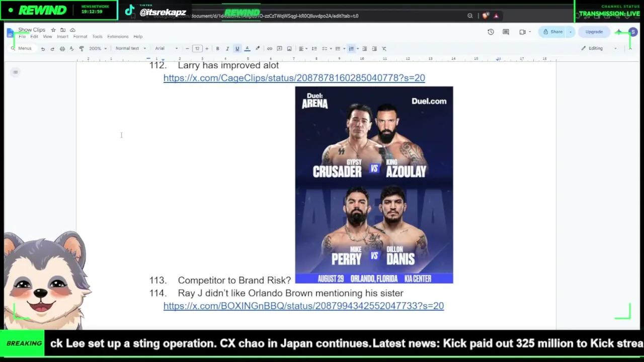The image size is (644, 362).
Task: Open the Insert menu
Action: click(62, 37)
